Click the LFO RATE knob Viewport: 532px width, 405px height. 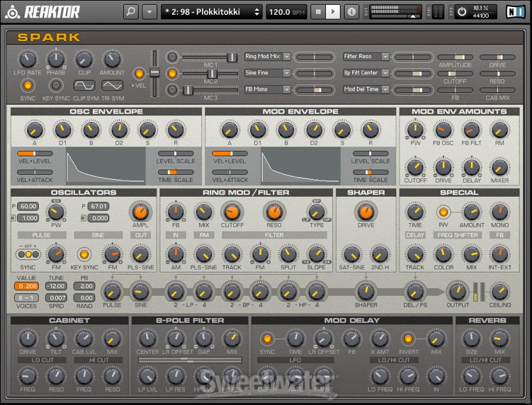pyautogui.click(x=28, y=59)
